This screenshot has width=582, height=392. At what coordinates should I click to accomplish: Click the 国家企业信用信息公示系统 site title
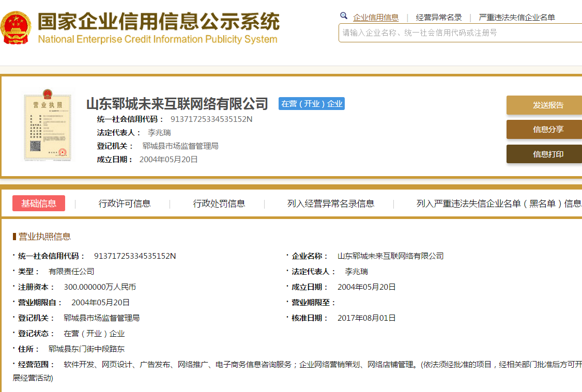158,22
